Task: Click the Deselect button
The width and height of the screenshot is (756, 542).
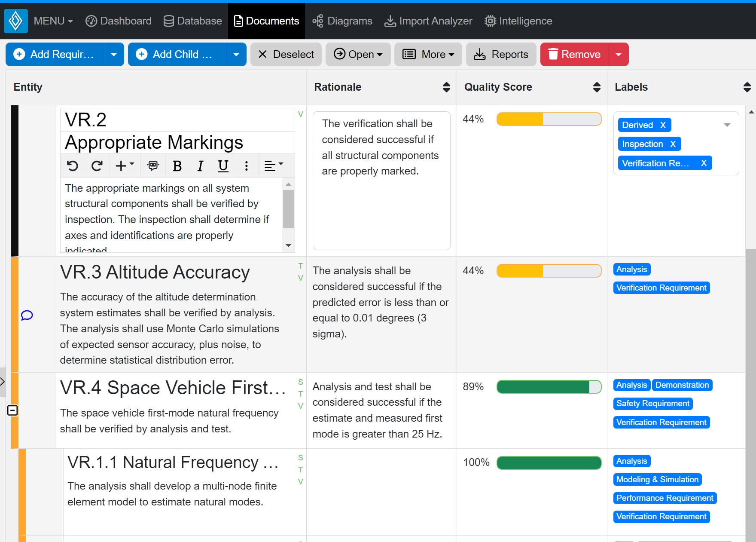Action: pos(286,54)
